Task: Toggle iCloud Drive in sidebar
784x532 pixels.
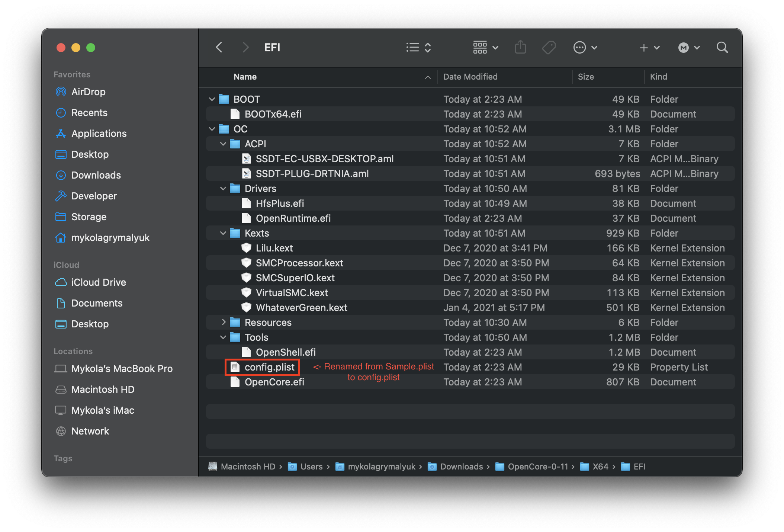Action: (98, 282)
